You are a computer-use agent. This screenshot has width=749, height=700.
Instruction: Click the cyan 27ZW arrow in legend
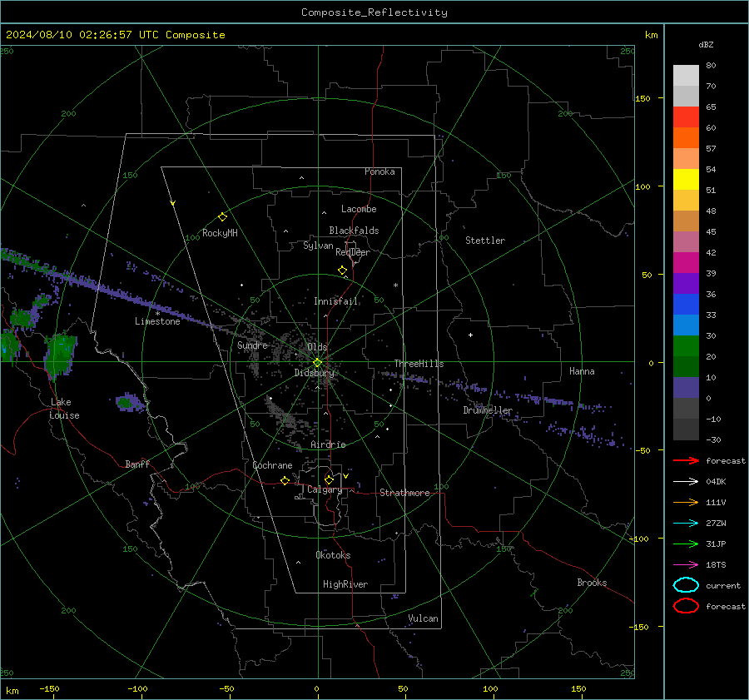point(686,524)
